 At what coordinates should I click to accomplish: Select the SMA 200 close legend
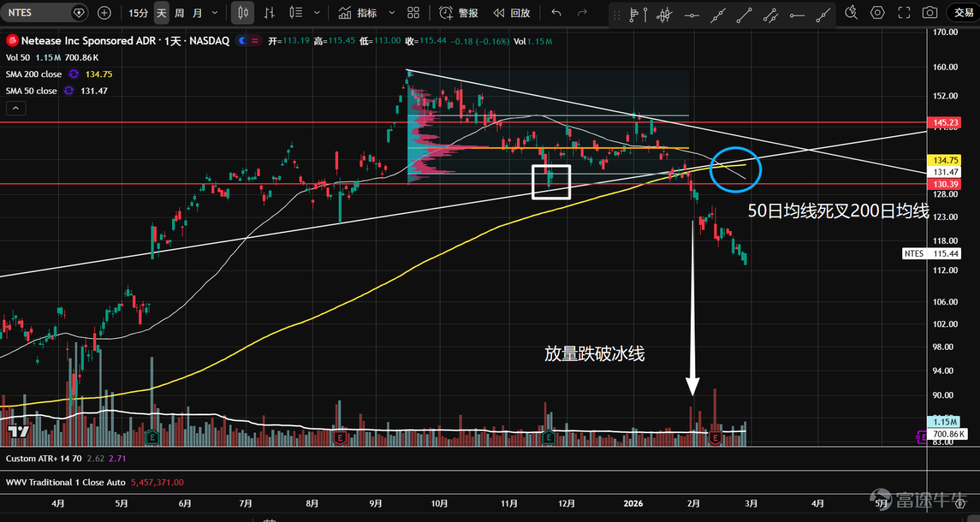pyautogui.click(x=34, y=74)
